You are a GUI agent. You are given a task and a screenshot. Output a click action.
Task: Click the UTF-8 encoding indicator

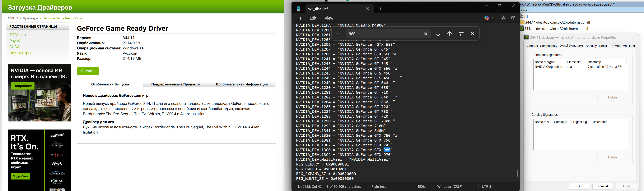click(487, 187)
